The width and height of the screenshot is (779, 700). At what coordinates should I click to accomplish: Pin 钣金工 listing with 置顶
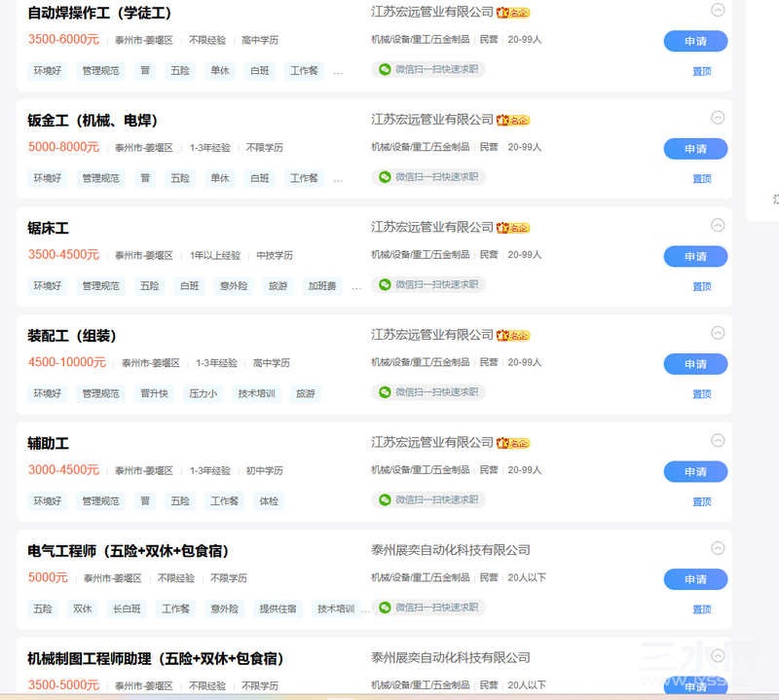point(702,179)
